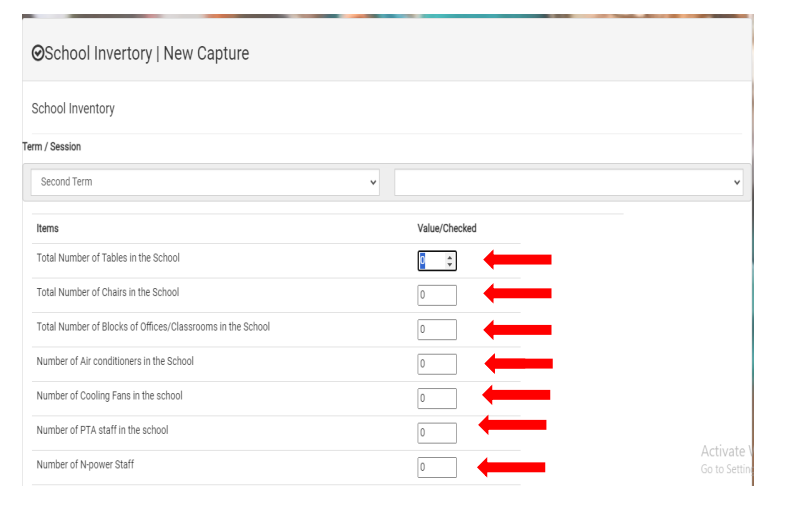The width and height of the screenshot is (800, 513).
Task: Open the Second Term dropdown
Action: point(204,182)
